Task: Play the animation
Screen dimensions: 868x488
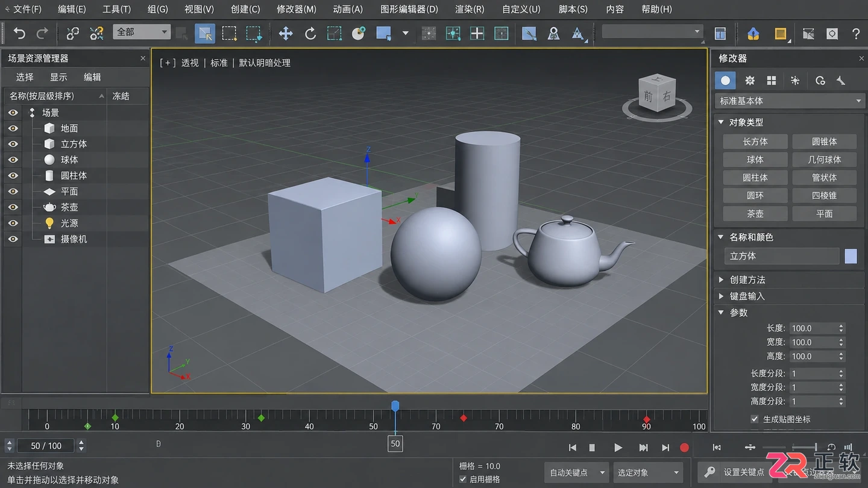Action: pyautogui.click(x=618, y=448)
